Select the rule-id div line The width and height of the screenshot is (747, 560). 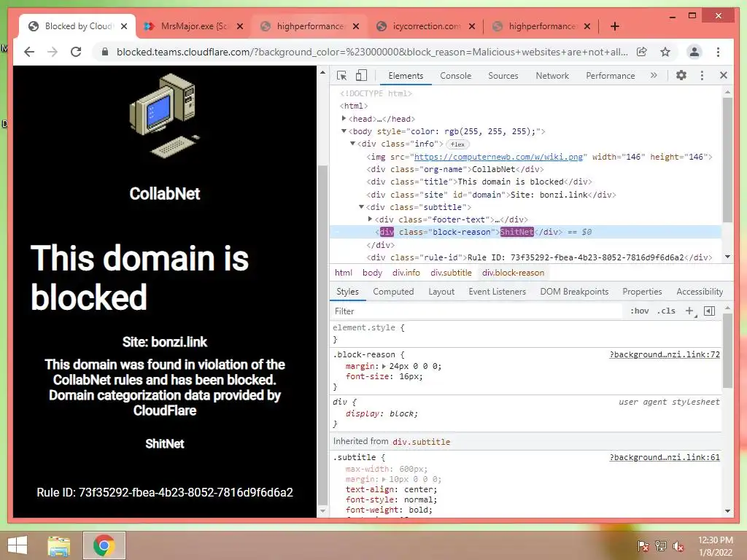(539, 257)
